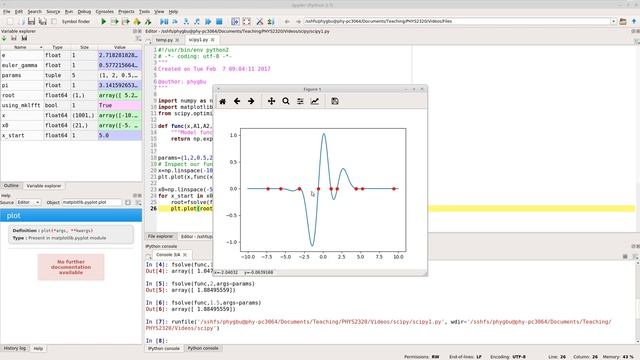Click the debug Continue execution icon

(208, 21)
